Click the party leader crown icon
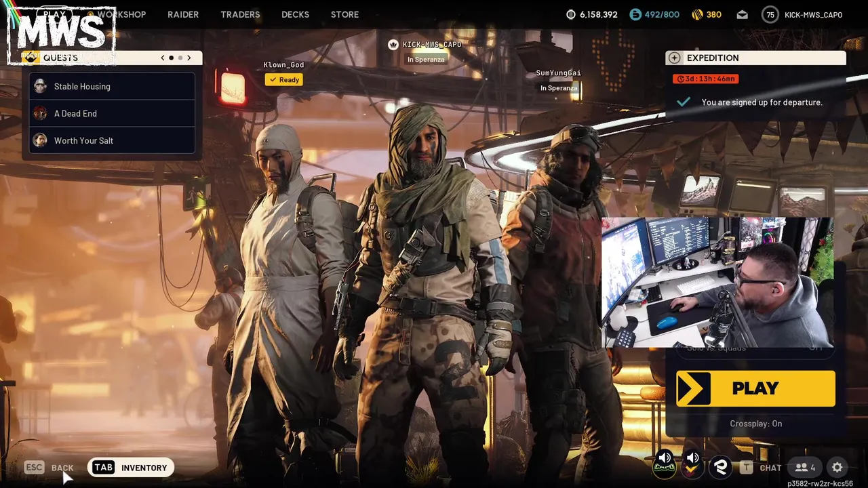Viewport: 868px width, 488px height. pyautogui.click(x=393, y=45)
